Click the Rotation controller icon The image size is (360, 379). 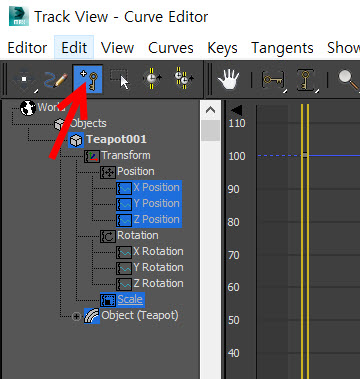[x=108, y=236]
